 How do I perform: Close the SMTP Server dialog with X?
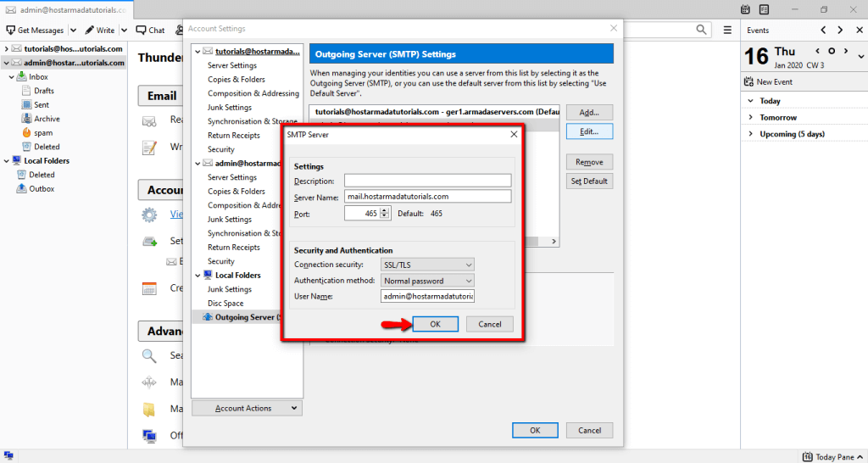(x=514, y=135)
